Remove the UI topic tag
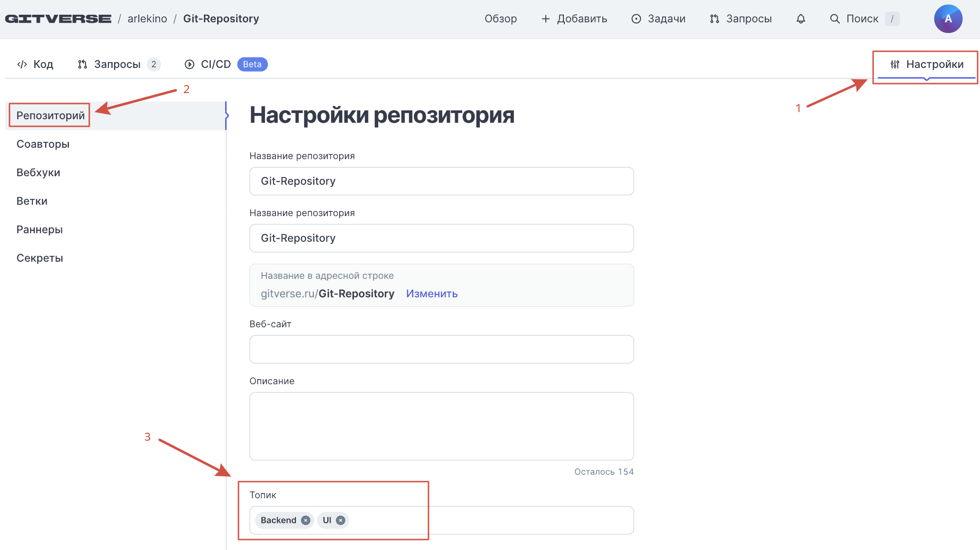This screenshot has height=550, width=980. pos(341,520)
